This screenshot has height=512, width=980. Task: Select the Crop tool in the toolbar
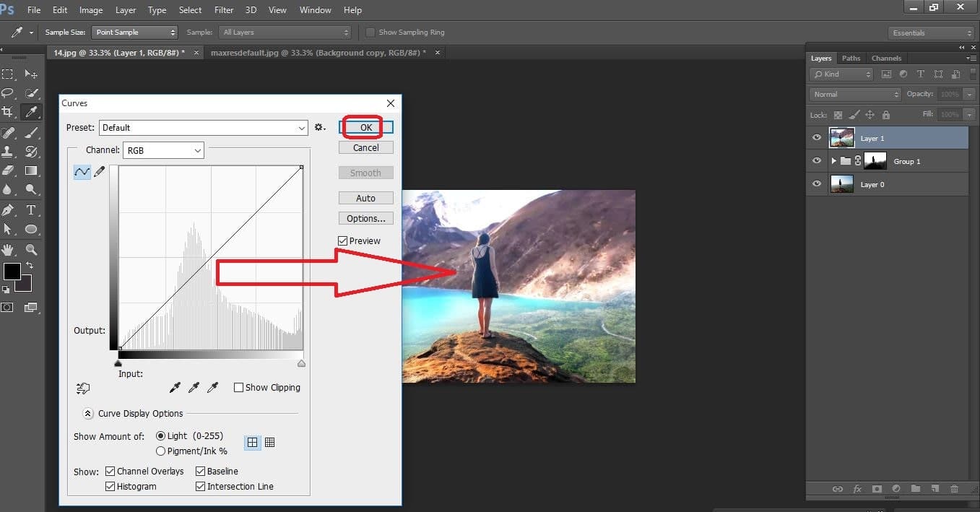(x=9, y=112)
